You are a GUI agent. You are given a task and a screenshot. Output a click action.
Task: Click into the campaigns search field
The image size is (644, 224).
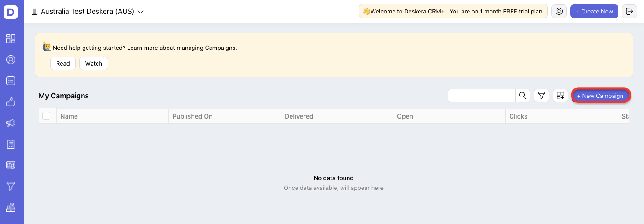(481, 96)
